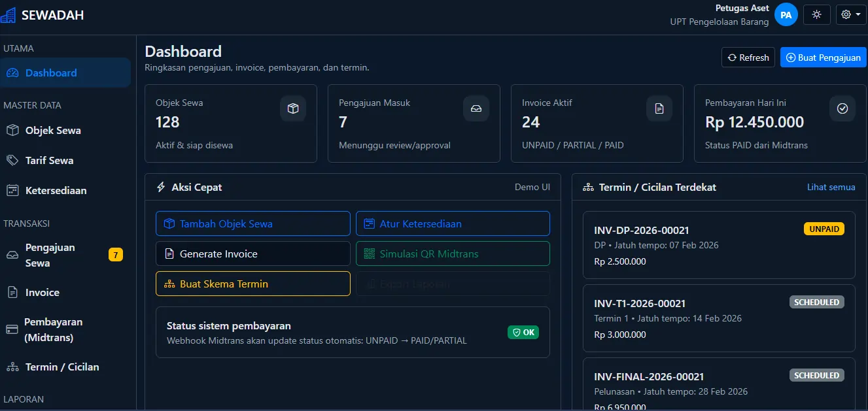Open Objek Sewa in the sidebar

coord(53,131)
